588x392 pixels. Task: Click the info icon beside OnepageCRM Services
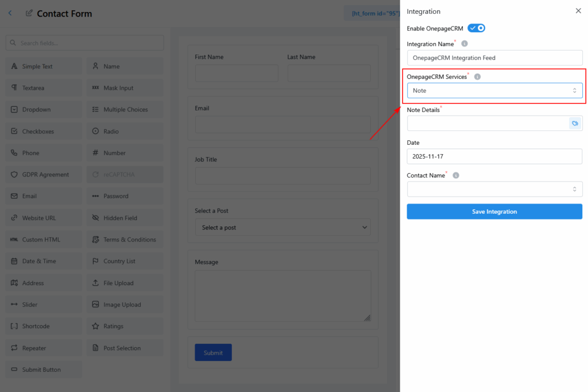477,77
